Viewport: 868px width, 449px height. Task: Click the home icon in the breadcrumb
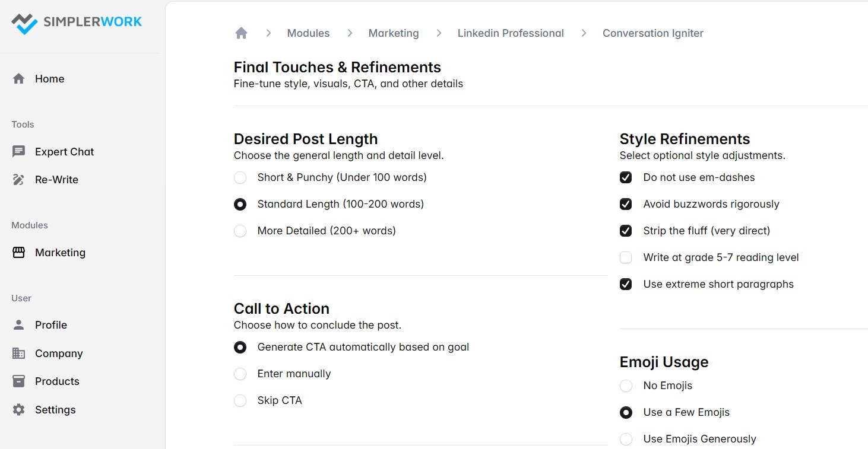(x=241, y=33)
